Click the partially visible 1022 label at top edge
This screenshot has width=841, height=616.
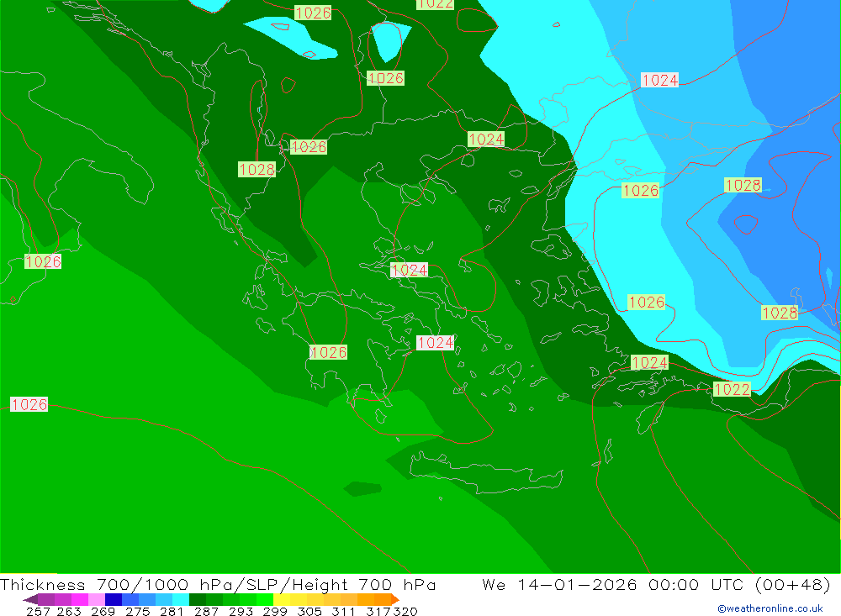(x=435, y=4)
